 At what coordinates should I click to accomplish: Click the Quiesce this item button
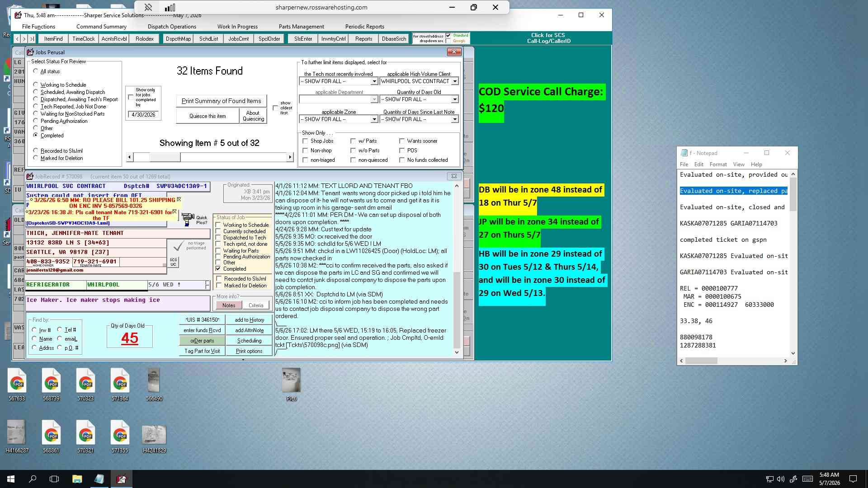coord(208,116)
